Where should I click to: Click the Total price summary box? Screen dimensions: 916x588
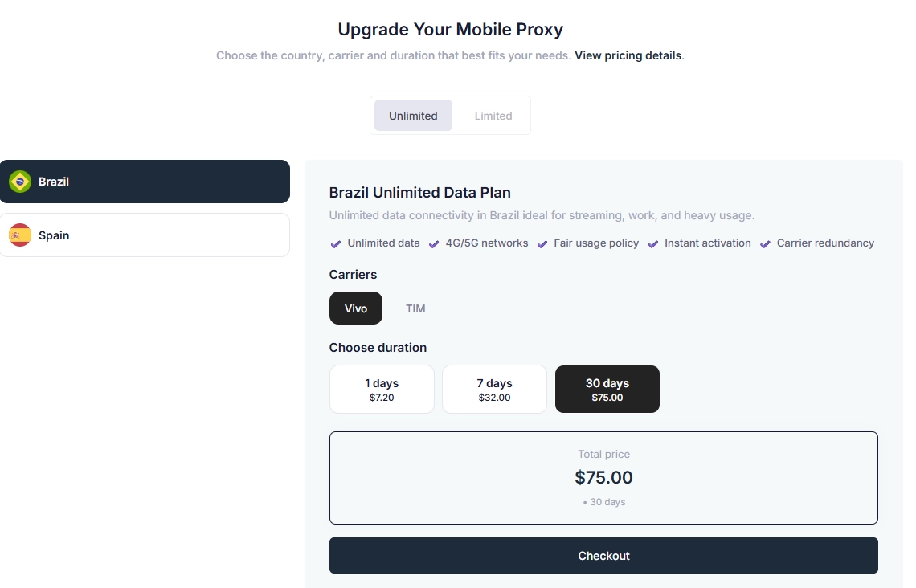click(603, 478)
